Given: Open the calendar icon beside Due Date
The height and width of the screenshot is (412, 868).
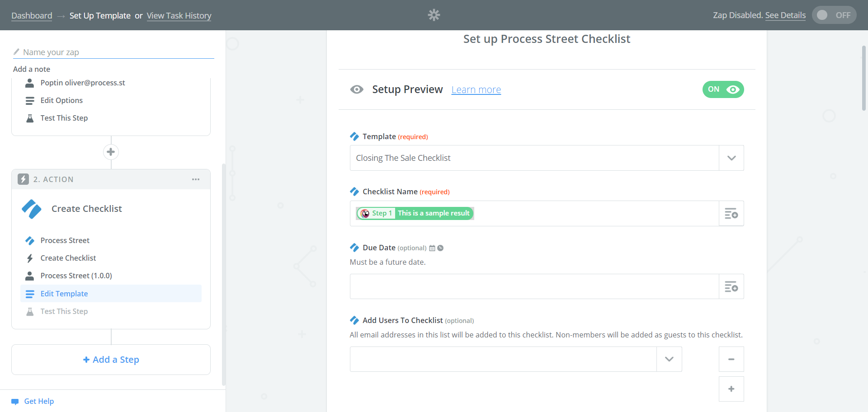Looking at the screenshot, I should coord(432,248).
